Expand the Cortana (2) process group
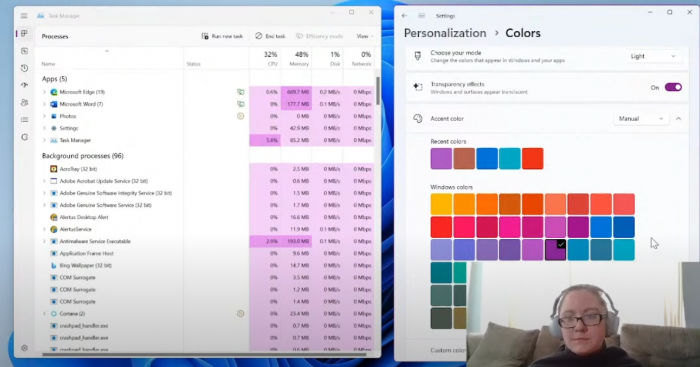 [x=44, y=313]
